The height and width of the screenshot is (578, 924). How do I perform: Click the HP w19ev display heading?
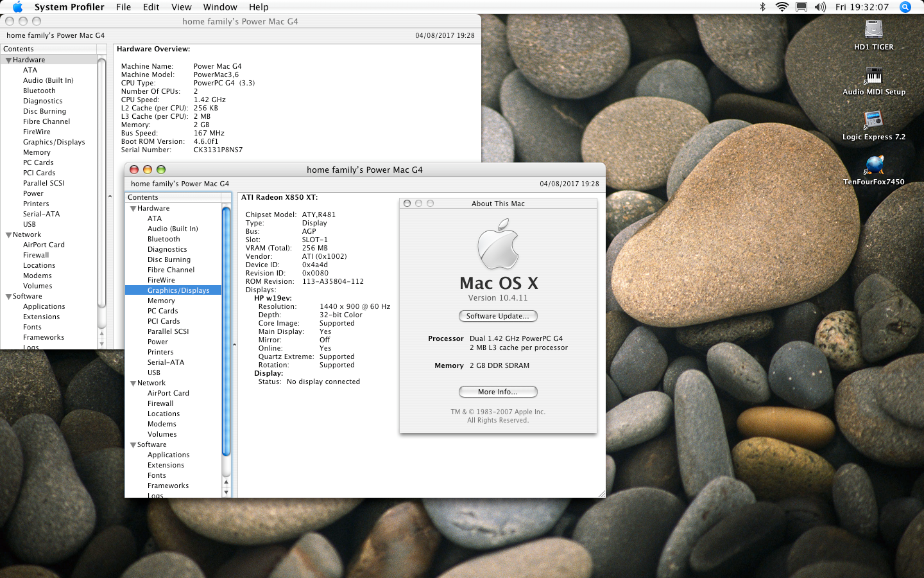[x=273, y=298]
